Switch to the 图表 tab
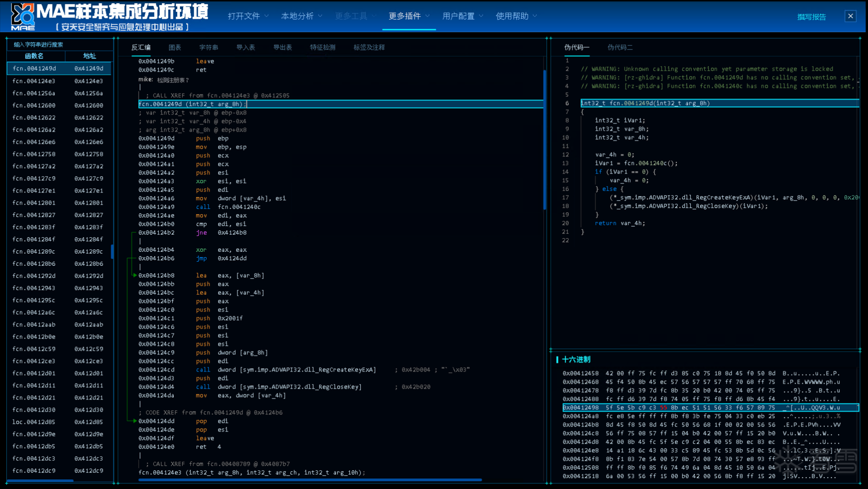Image resolution: width=868 pixels, height=489 pixels. pyautogui.click(x=175, y=47)
